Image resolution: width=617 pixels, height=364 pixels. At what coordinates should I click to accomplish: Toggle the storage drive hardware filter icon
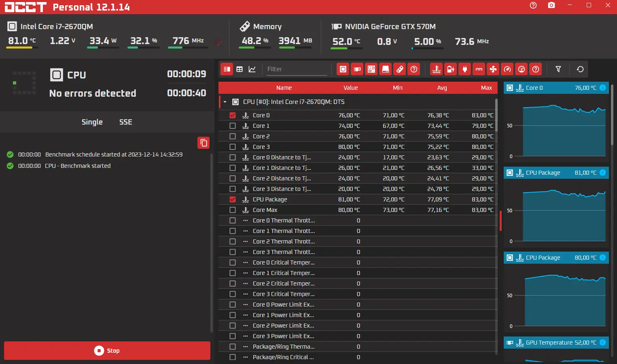386,69
